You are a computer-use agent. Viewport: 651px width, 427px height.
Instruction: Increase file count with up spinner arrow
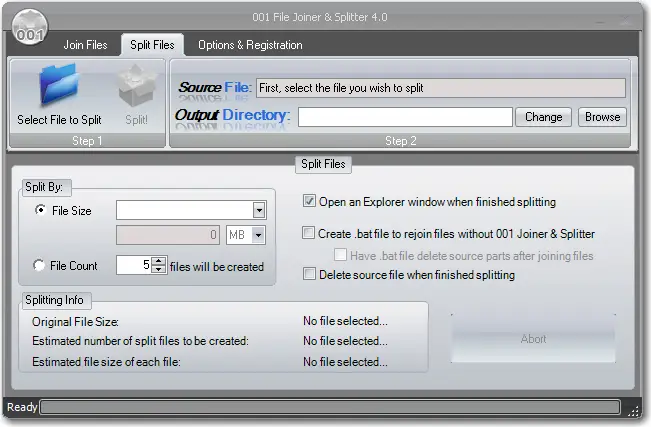click(159, 261)
